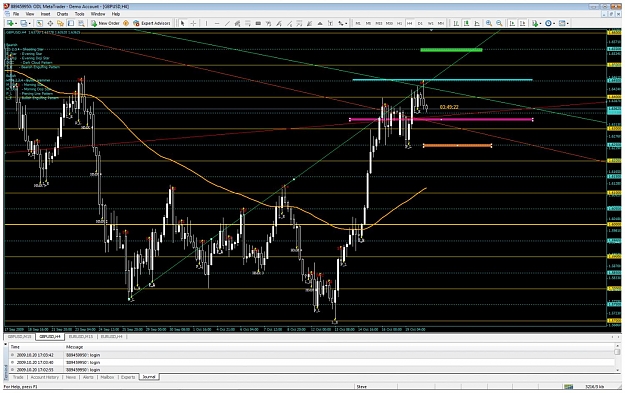
Task: Select the text tool in toolbar
Action: [x=320, y=23]
